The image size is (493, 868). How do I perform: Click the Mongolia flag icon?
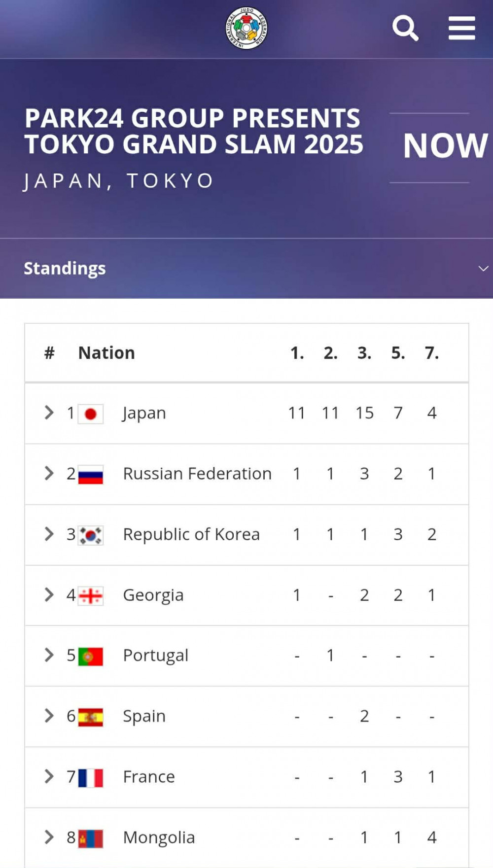(x=91, y=838)
